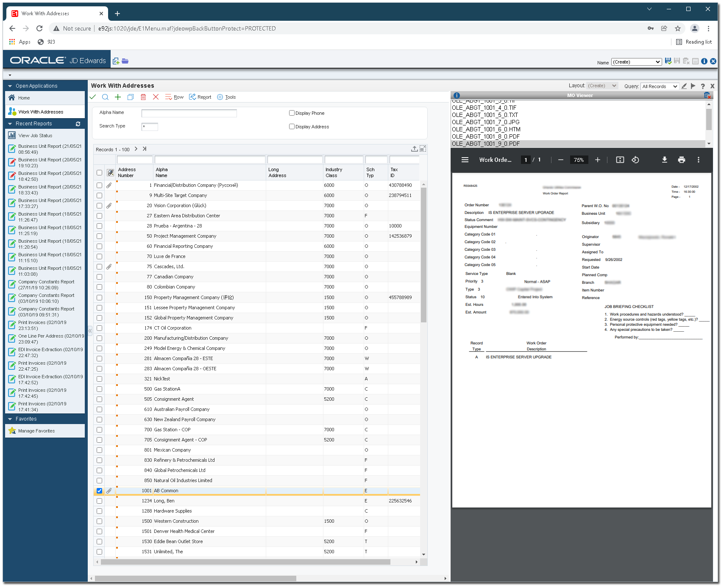Open the Tools menu
The width and height of the screenshot is (724, 588).
pos(226,97)
